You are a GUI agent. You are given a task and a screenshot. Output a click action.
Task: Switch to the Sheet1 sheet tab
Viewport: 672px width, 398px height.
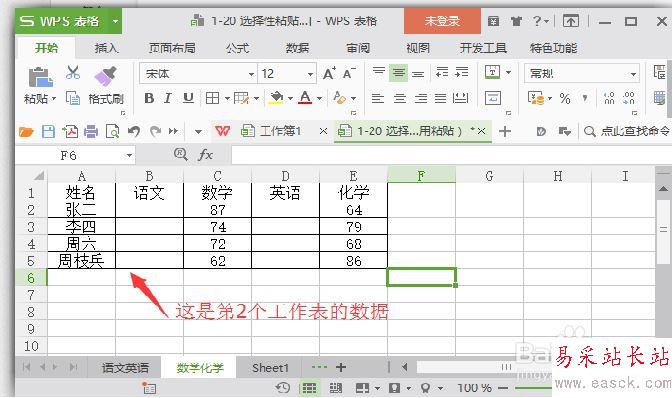tap(270, 368)
